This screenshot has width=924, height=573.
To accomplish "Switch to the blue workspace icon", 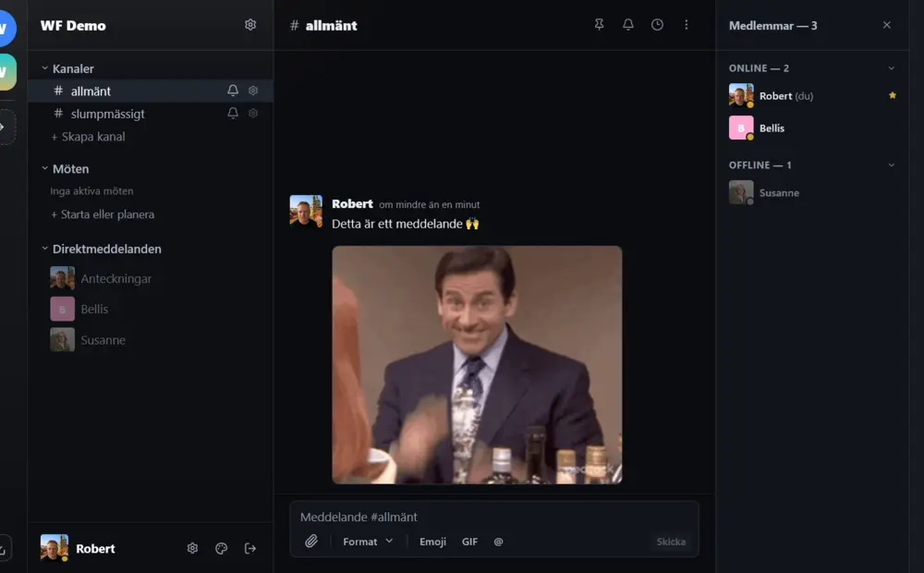I will (6, 28).
